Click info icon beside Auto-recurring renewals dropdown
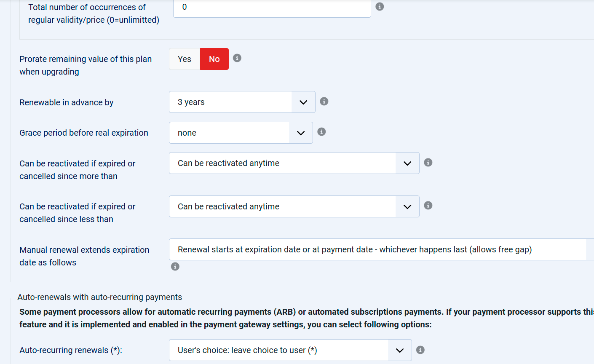This screenshot has width=594, height=364. [x=420, y=350]
